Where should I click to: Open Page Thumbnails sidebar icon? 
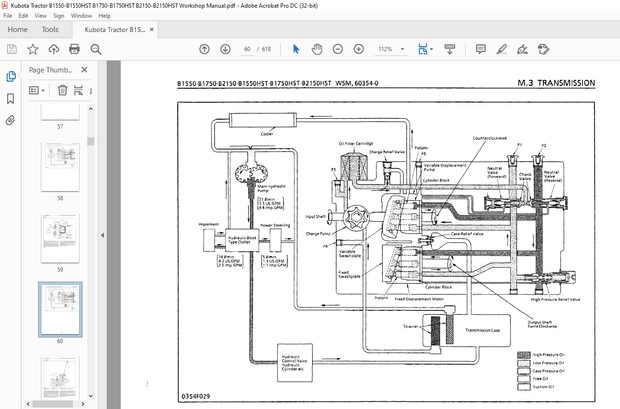pos(11,76)
